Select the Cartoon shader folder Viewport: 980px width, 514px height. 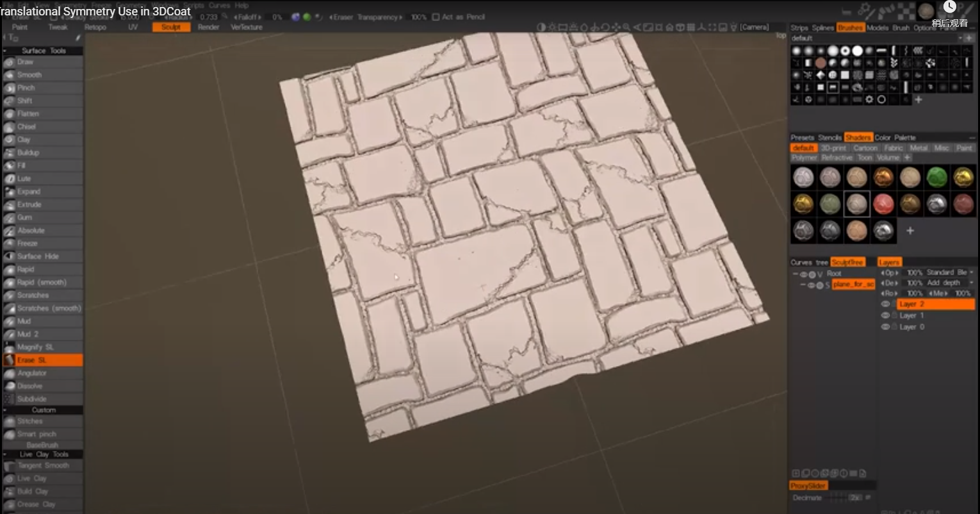tap(865, 148)
